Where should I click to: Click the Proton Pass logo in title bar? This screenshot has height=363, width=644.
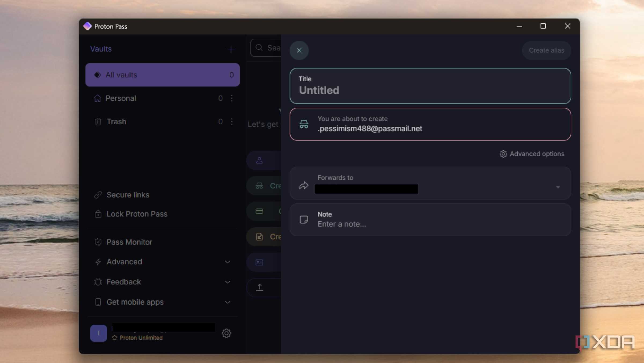tap(87, 26)
